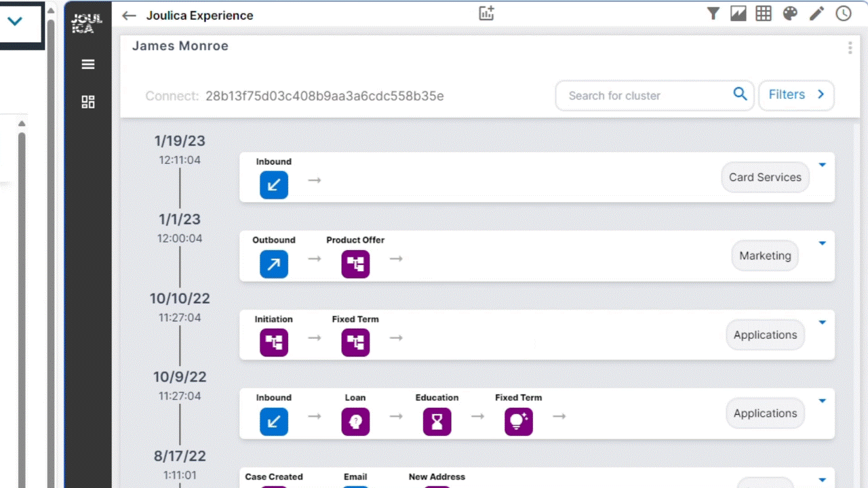Click the Loan step icon

(x=355, y=422)
